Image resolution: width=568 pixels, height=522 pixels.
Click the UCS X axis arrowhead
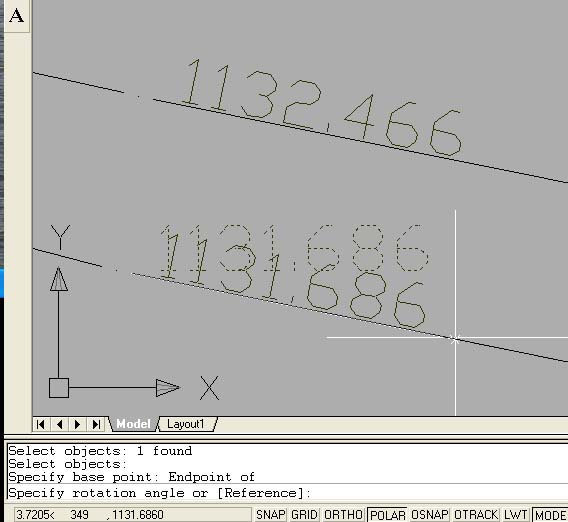(167, 388)
